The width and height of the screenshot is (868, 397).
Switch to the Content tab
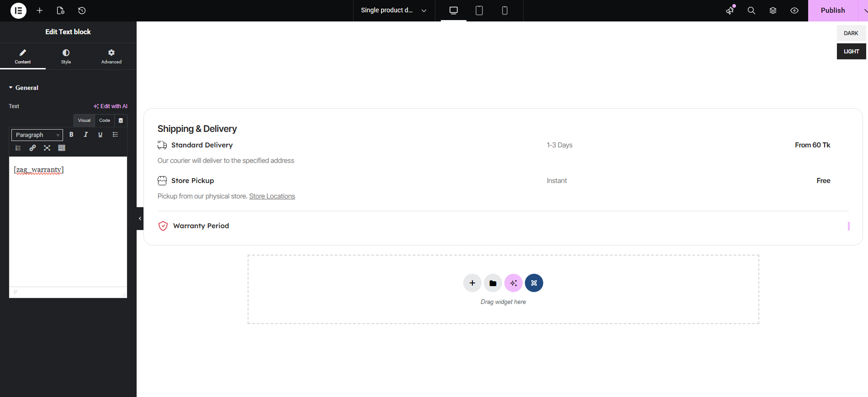point(23,56)
